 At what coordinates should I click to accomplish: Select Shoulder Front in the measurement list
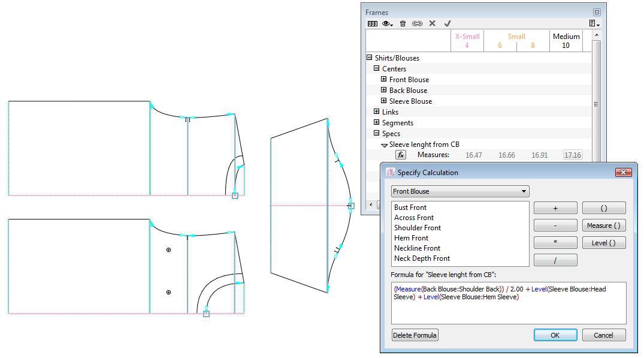tap(417, 228)
